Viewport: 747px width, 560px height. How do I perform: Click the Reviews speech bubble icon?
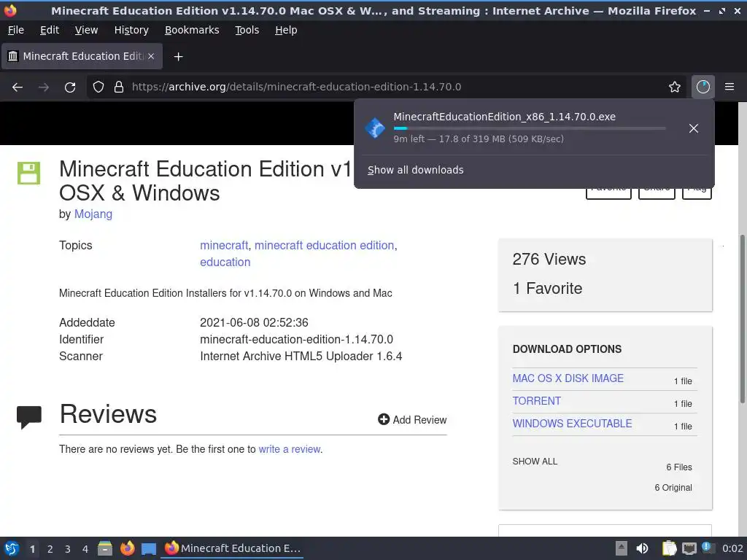pyautogui.click(x=29, y=417)
